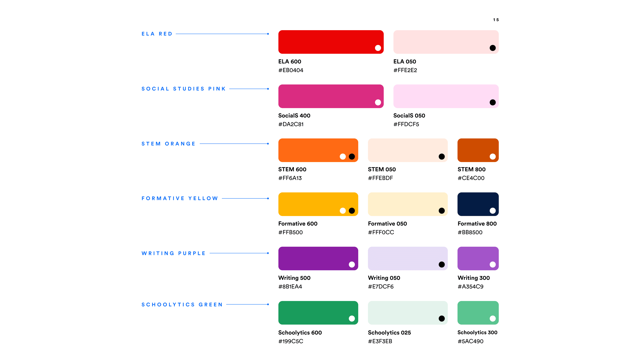Click the black dot on STEM 600 swatch
The height and width of the screenshot is (362, 644).
352,156
